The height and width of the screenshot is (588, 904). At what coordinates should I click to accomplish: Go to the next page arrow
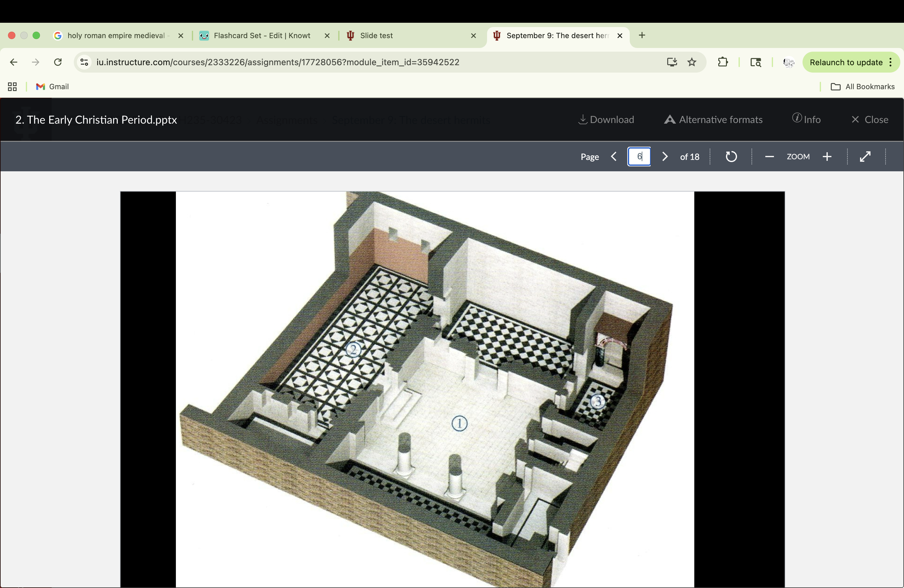665,157
